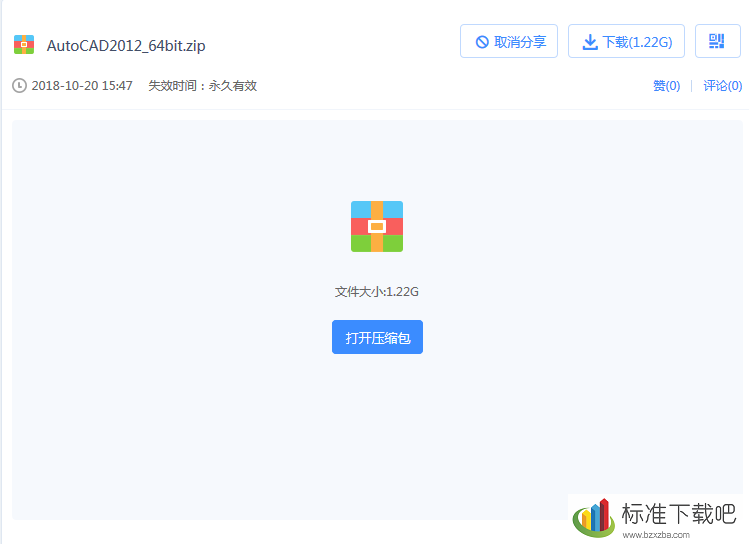
Task: Click the small zip file icon beside filename
Action: (24, 44)
